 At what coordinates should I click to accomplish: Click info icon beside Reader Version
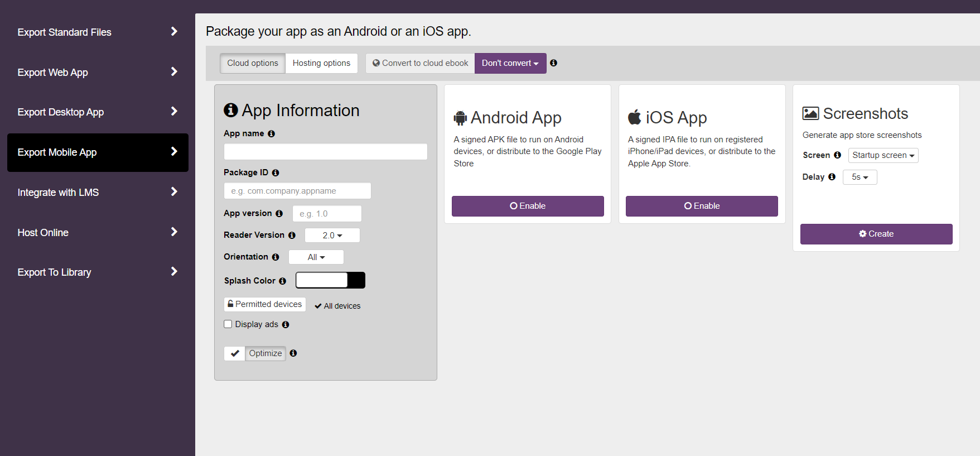click(292, 236)
